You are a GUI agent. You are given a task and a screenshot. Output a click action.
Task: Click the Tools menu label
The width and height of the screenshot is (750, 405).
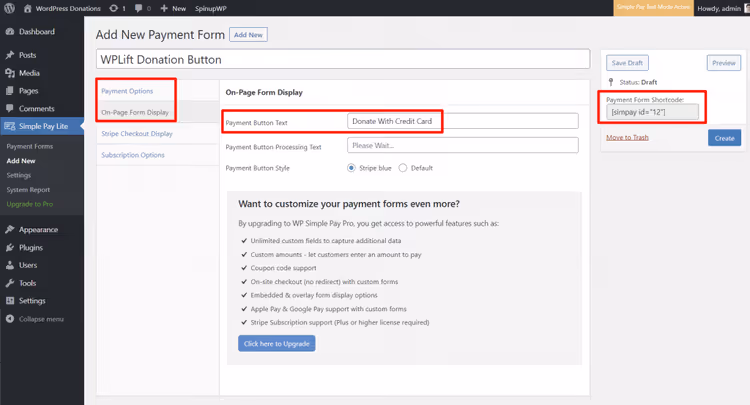(x=28, y=283)
